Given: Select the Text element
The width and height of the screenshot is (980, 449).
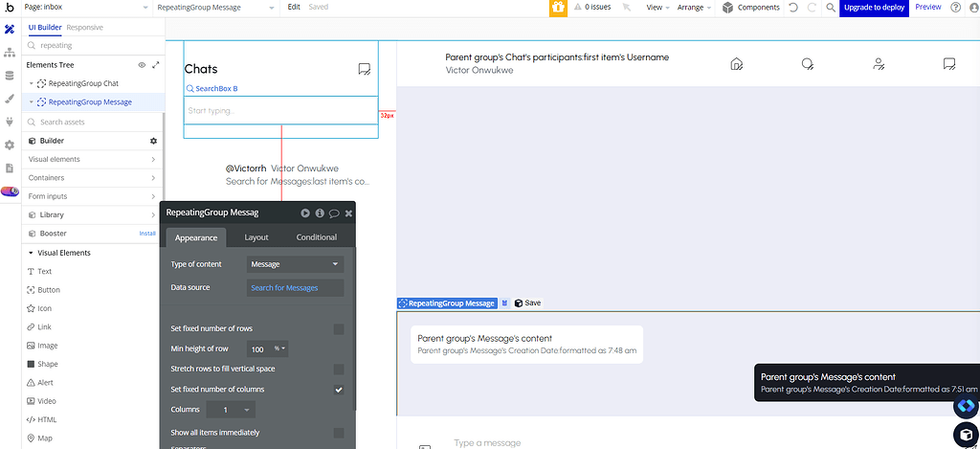Looking at the screenshot, I should click(40, 271).
